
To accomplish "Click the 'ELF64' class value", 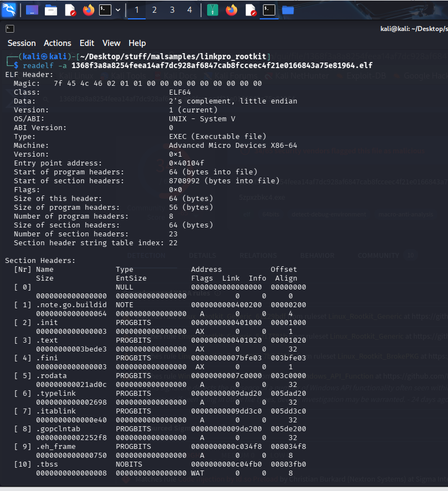I will (180, 92).
